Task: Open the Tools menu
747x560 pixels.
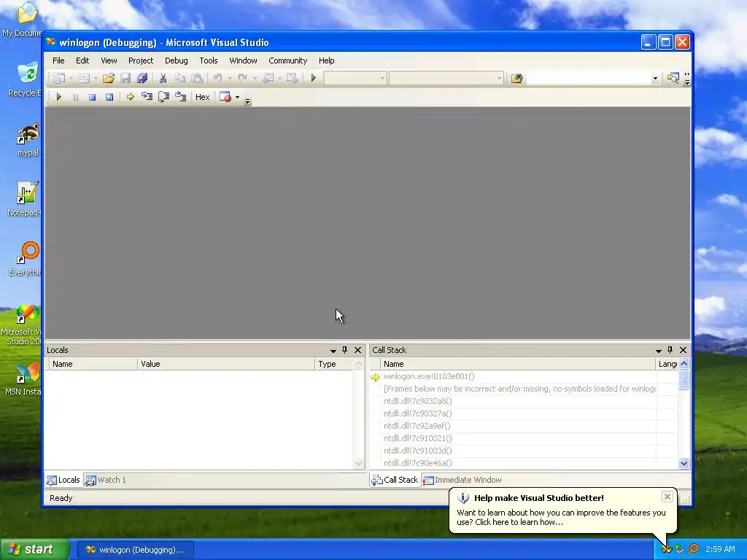Action: click(208, 61)
